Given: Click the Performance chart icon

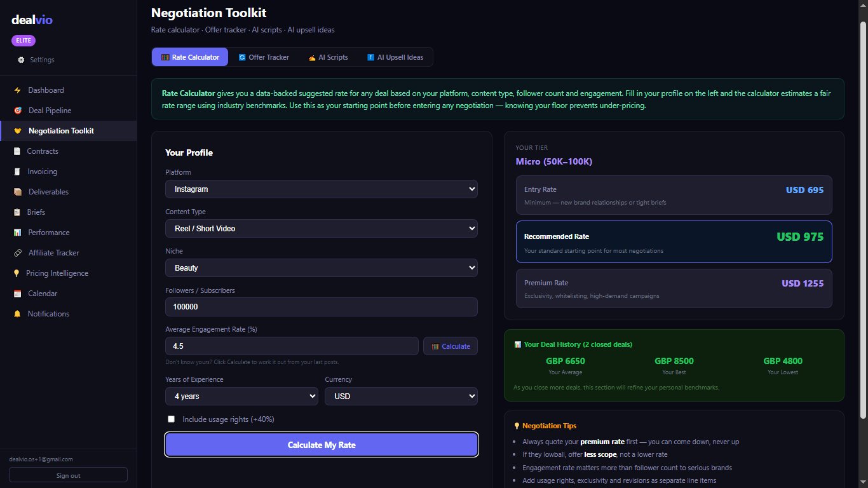Looking at the screenshot, I should (18, 233).
